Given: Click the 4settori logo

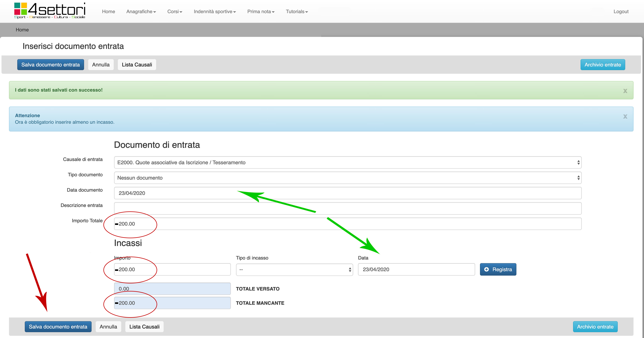Looking at the screenshot, I should (x=49, y=11).
